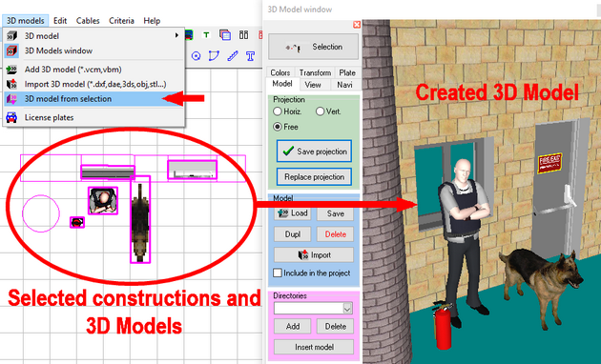Open the Help menu
The width and height of the screenshot is (601, 364).
(152, 21)
